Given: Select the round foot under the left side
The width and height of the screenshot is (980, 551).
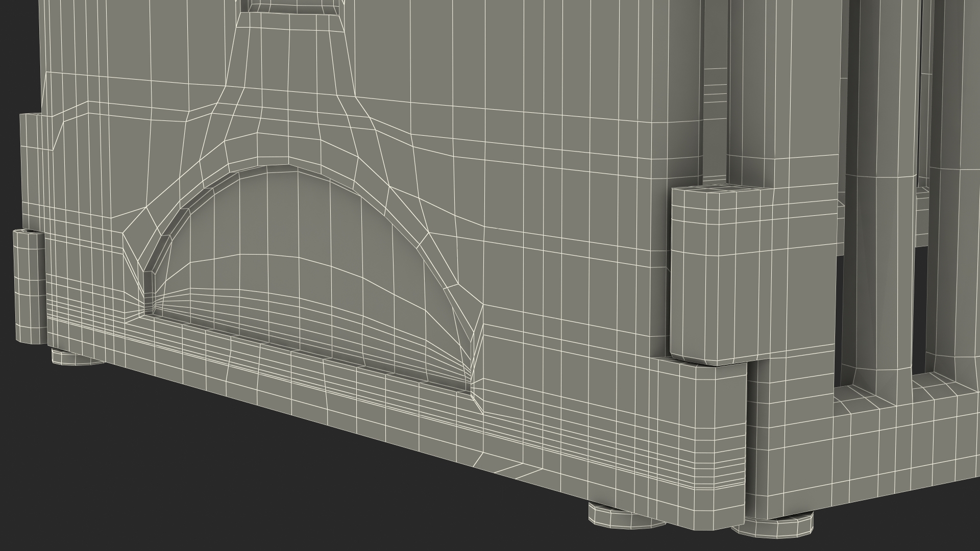Looking at the screenshot, I should click(x=78, y=357).
